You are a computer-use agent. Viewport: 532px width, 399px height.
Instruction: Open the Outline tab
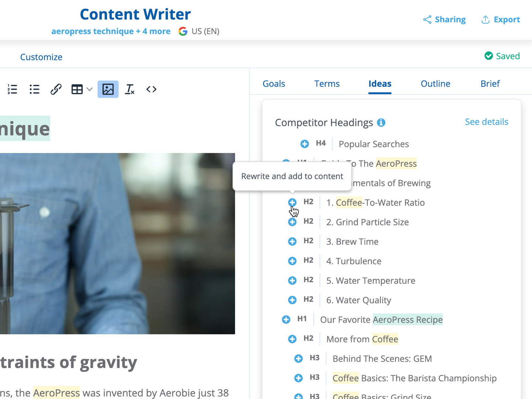[x=436, y=84]
